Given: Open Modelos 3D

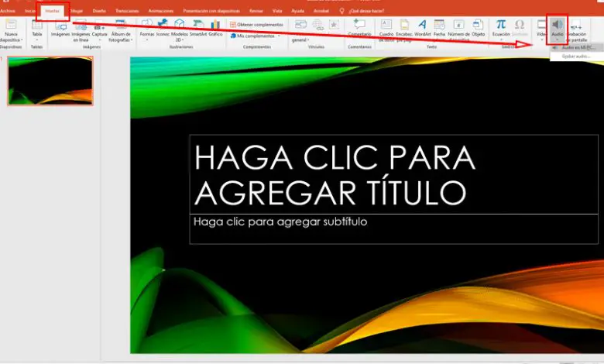Looking at the screenshot, I should (180, 31).
